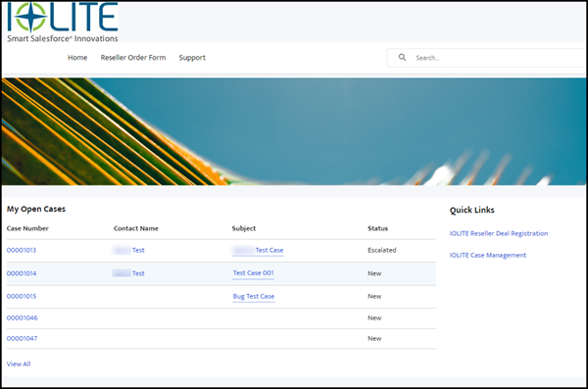Click View All under open cases
The width and height of the screenshot is (588, 389).
pyautogui.click(x=19, y=364)
